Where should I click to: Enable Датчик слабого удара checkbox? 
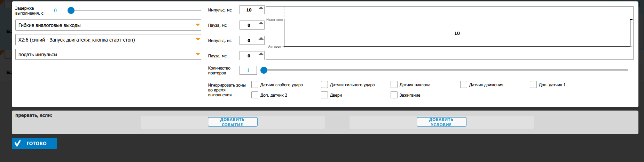tap(255, 84)
